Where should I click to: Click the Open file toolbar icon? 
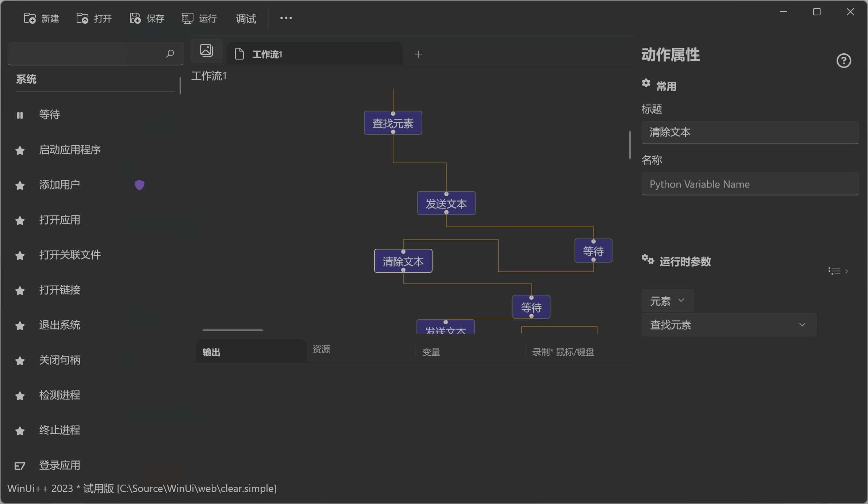pos(82,18)
